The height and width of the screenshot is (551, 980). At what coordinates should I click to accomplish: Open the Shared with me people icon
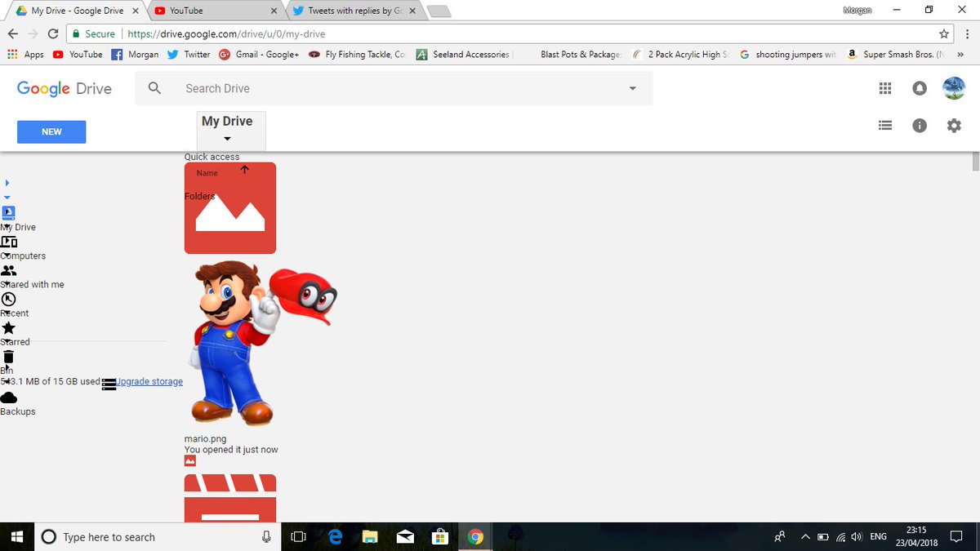[x=8, y=270]
